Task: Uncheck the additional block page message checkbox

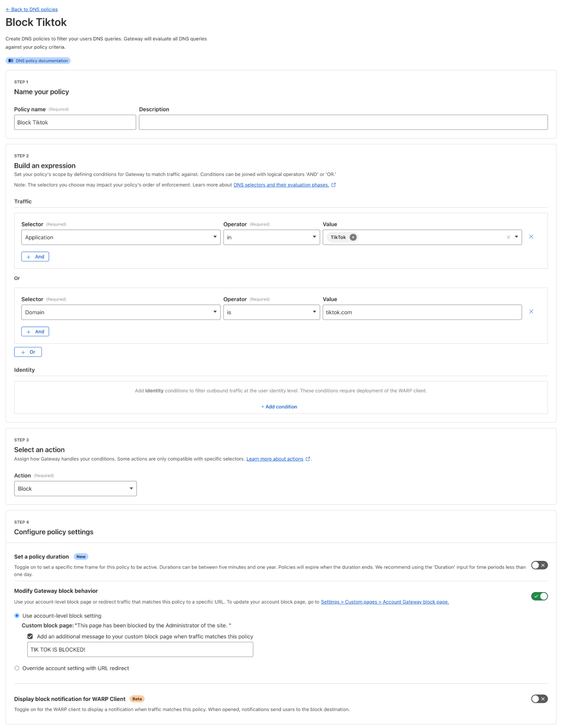Action: pos(30,636)
